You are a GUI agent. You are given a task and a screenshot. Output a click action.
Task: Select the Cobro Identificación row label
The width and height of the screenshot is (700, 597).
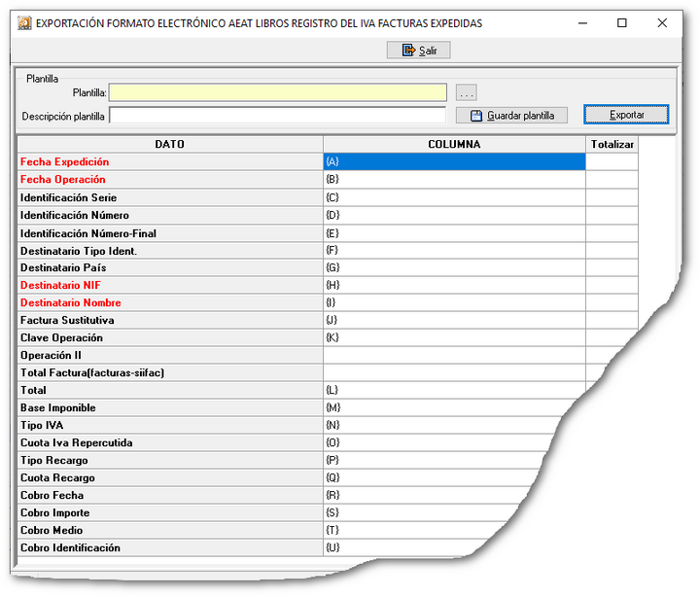click(x=170, y=547)
